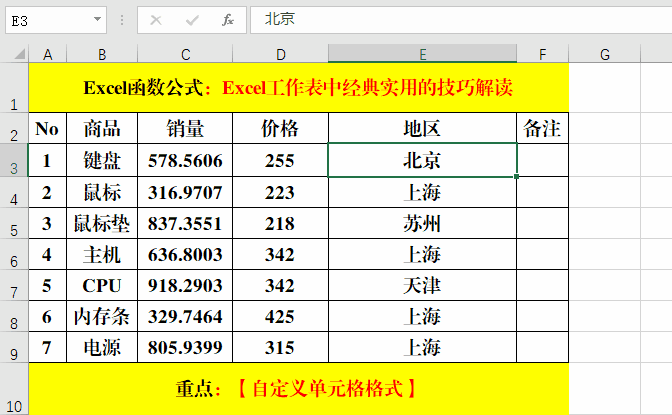Select row 3 header
Image resolution: width=672 pixels, height=415 pixels.
tap(14, 160)
